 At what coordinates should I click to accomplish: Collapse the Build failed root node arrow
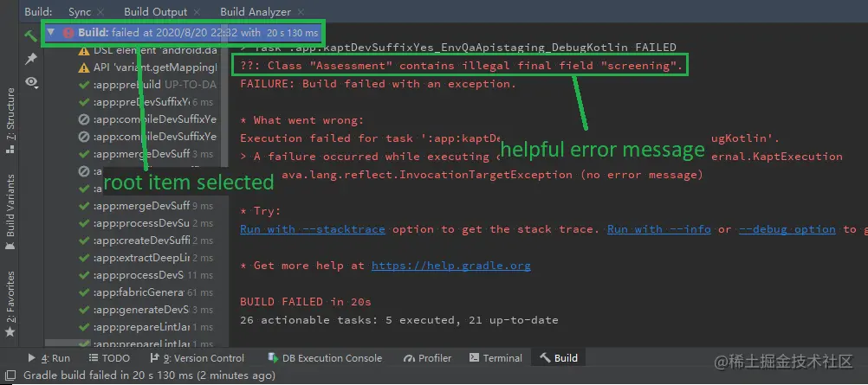(x=51, y=33)
